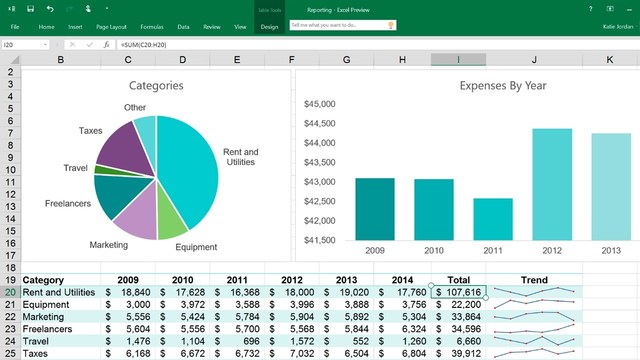Click the Cancel X icon in formula bar
Image resolution: width=640 pixels, height=360 pixels.
click(x=72, y=44)
